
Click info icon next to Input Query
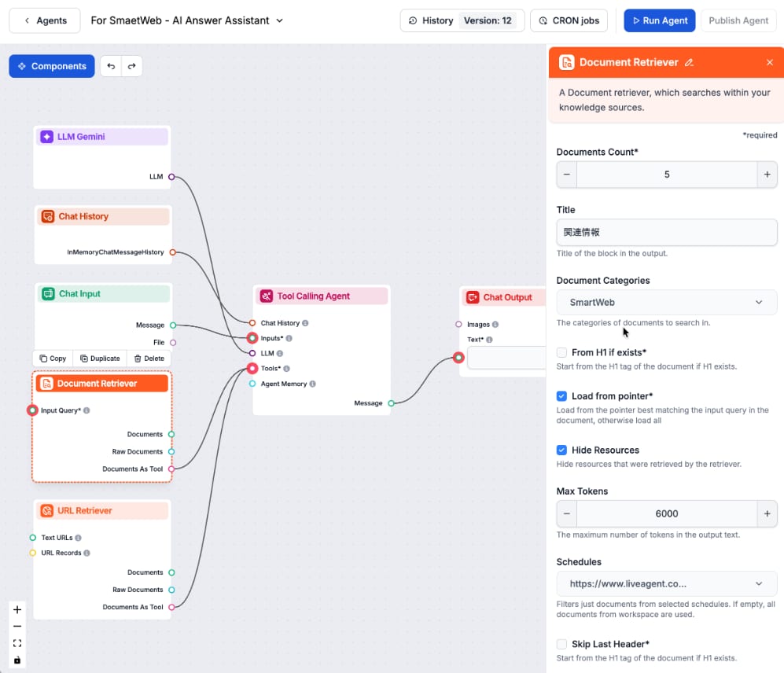tap(86, 410)
